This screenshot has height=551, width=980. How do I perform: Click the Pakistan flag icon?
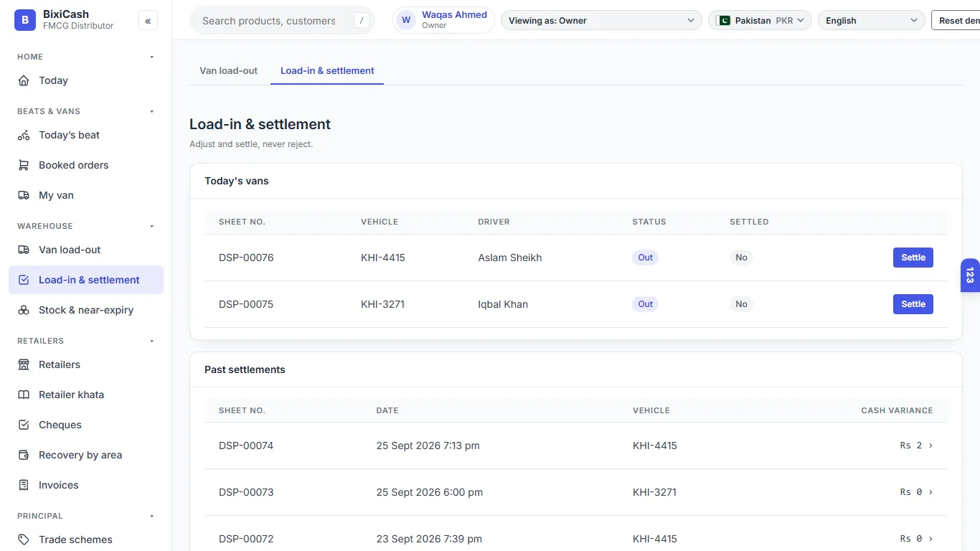pyautogui.click(x=723, y=21)
